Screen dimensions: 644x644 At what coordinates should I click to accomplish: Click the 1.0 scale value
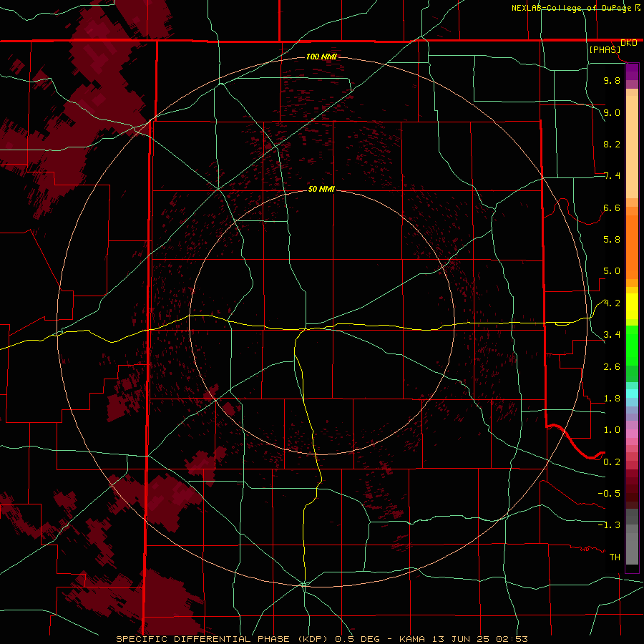pyautogui.click(x=612, y=430)
